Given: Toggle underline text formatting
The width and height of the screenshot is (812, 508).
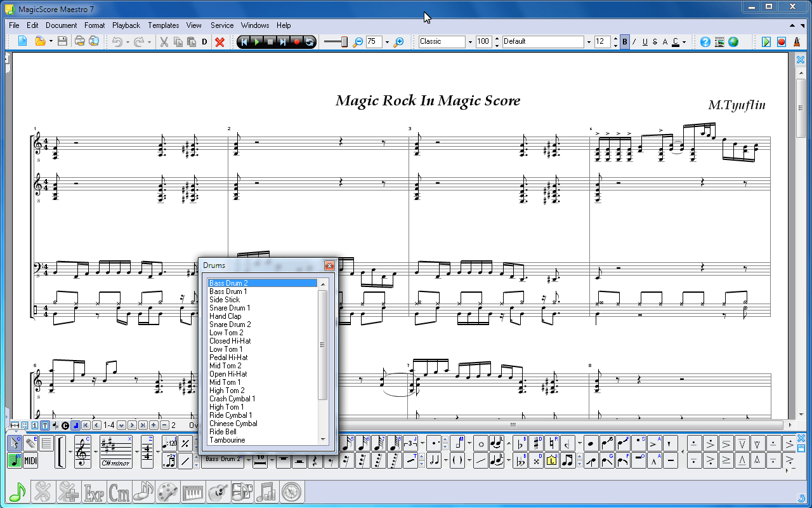Looking at the screenshot, I should [x=645, y=41].
